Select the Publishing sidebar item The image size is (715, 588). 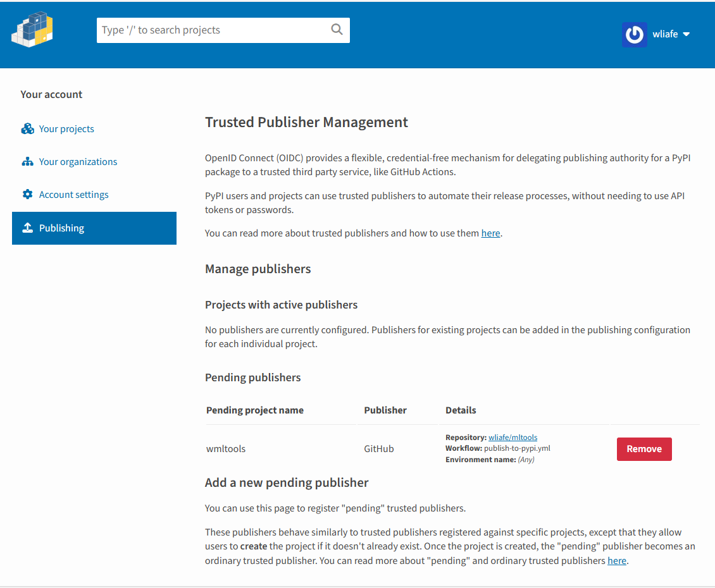(x=61, y=228)
